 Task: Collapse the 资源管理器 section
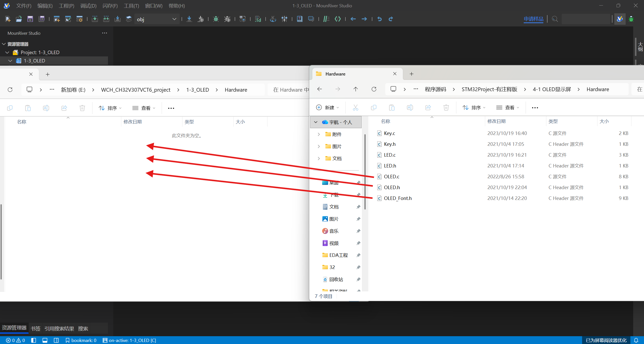[x=4, y=44]
